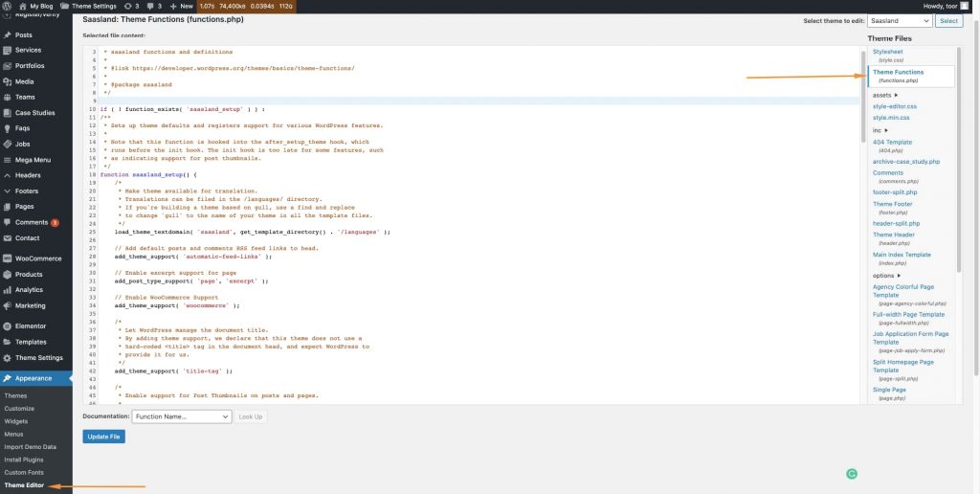Click the Contact envelope icon
This screenshot has height=494, width=980.
pyautogui.click(x=8, y=238)
